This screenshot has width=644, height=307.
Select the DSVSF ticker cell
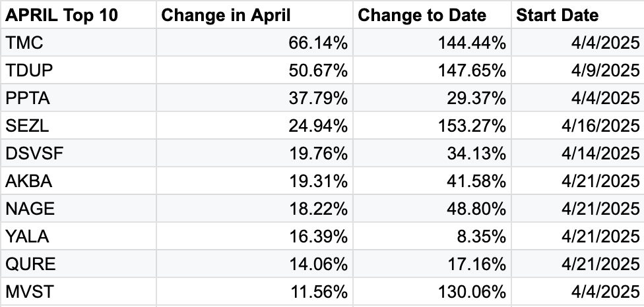click(x=79, y=153)
